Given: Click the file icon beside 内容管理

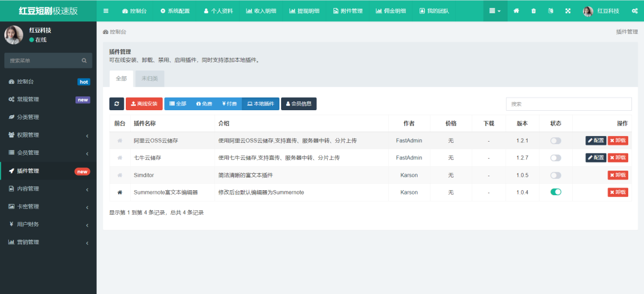Looking at the screenshot, I should [11, 189].
